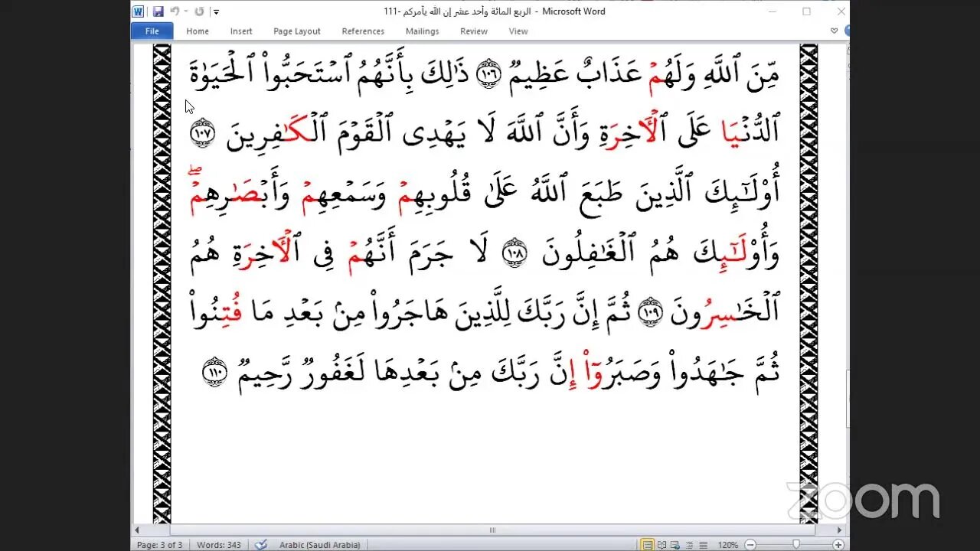
Task: Open word count via Words: 343
Action: point(219,545)
